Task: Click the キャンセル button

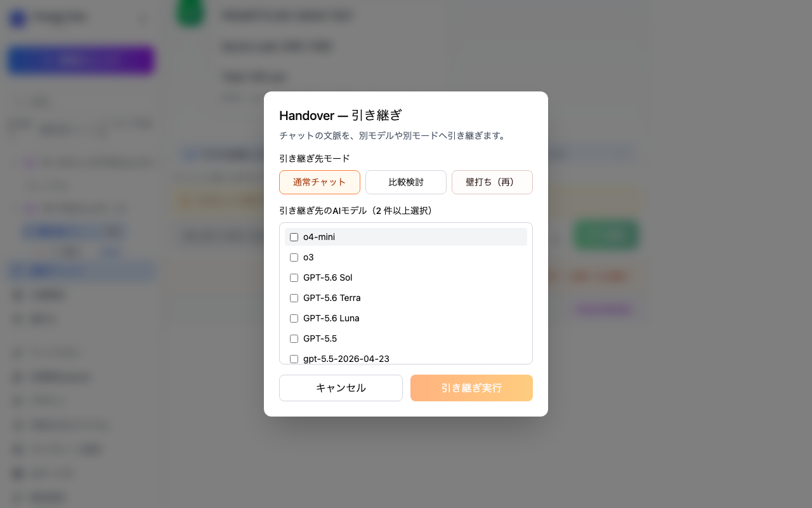Action: (341, 388)
